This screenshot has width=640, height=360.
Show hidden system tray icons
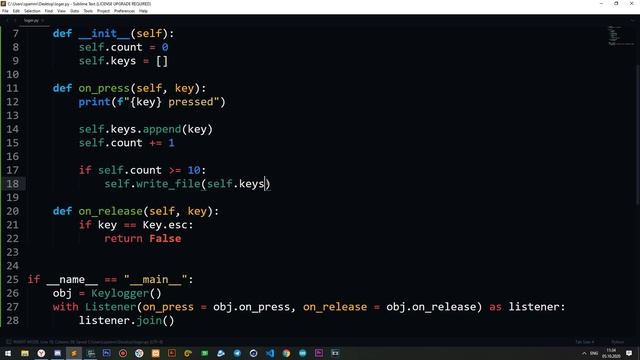(x=584, y=353)
